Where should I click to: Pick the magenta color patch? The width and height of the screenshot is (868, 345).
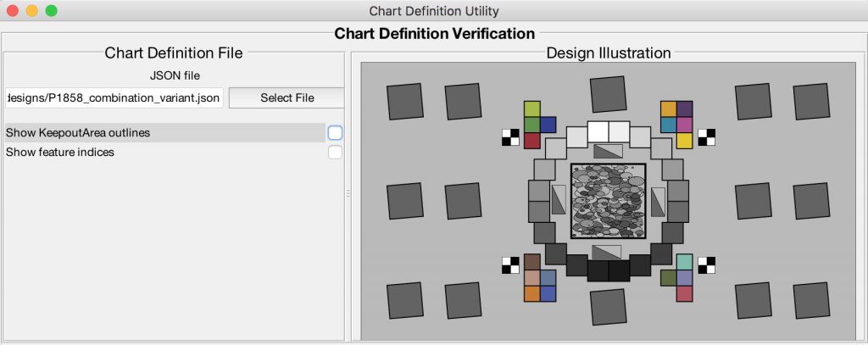685,125
